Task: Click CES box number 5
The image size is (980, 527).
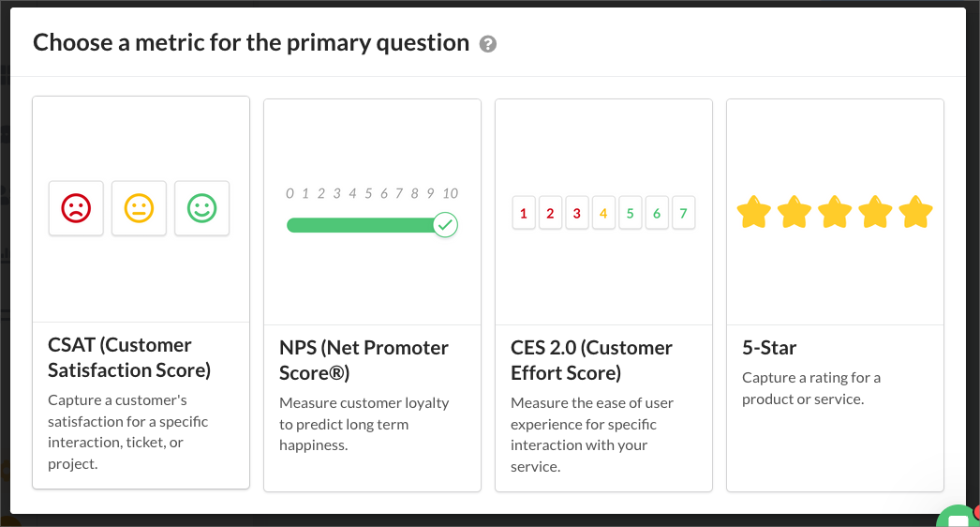Action: [x=630, y=213]
